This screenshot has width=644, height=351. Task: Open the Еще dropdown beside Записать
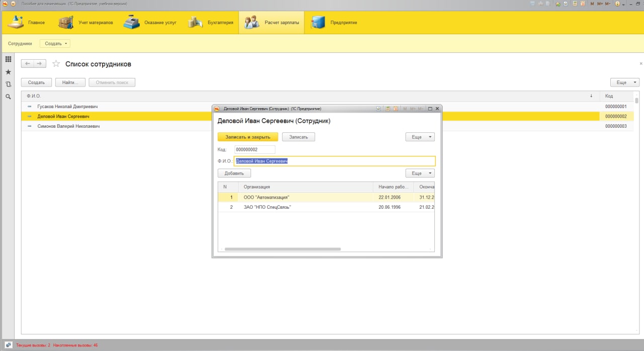[x=420, y=137]
